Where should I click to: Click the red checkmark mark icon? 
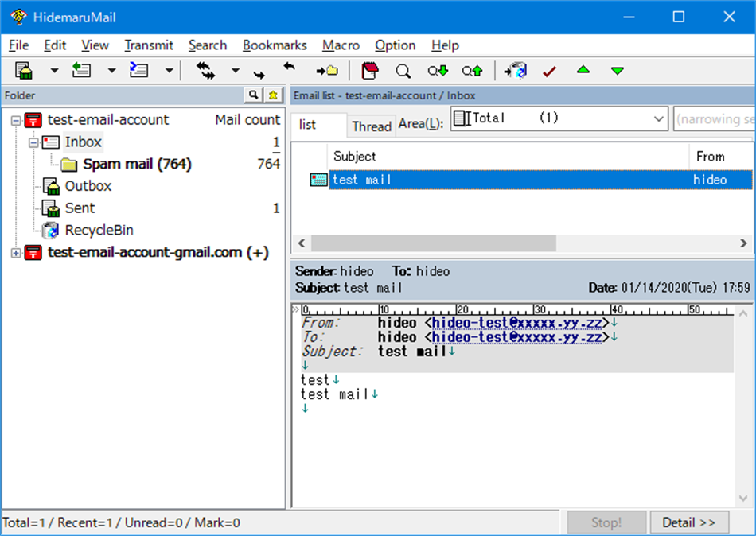549,72
